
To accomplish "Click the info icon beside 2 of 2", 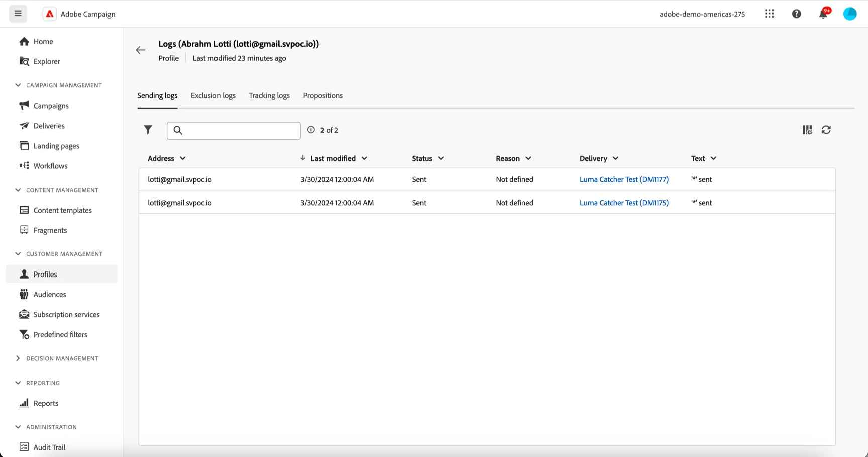I will [x=311, y=130].
